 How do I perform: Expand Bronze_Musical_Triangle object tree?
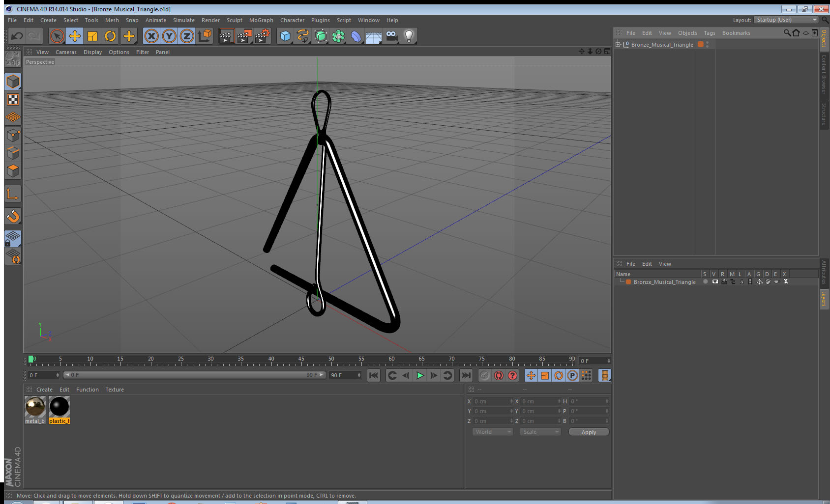[x=618, y=44]
